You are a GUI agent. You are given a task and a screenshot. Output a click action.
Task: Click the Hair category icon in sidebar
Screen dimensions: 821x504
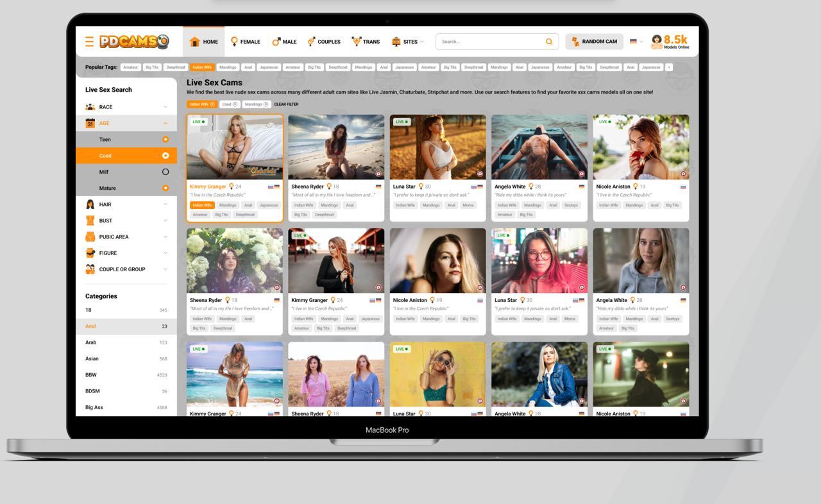point(90,205)
